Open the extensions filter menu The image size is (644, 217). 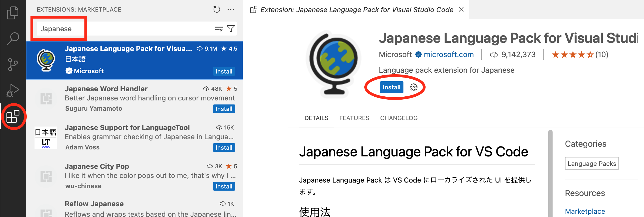click(231, 29)
